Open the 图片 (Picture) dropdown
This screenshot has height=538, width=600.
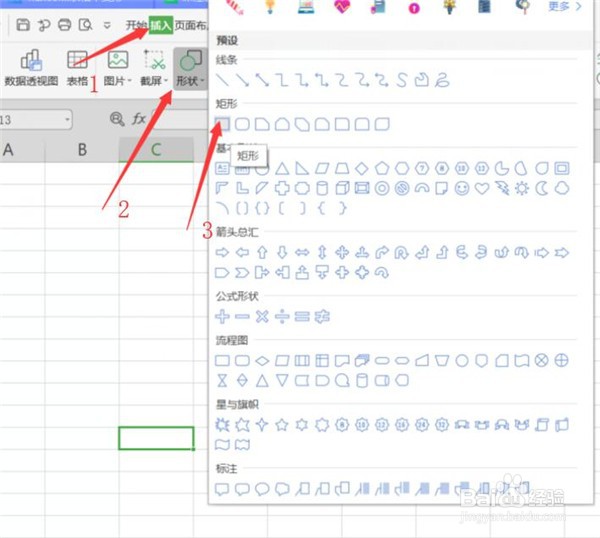tap(118, 68)
